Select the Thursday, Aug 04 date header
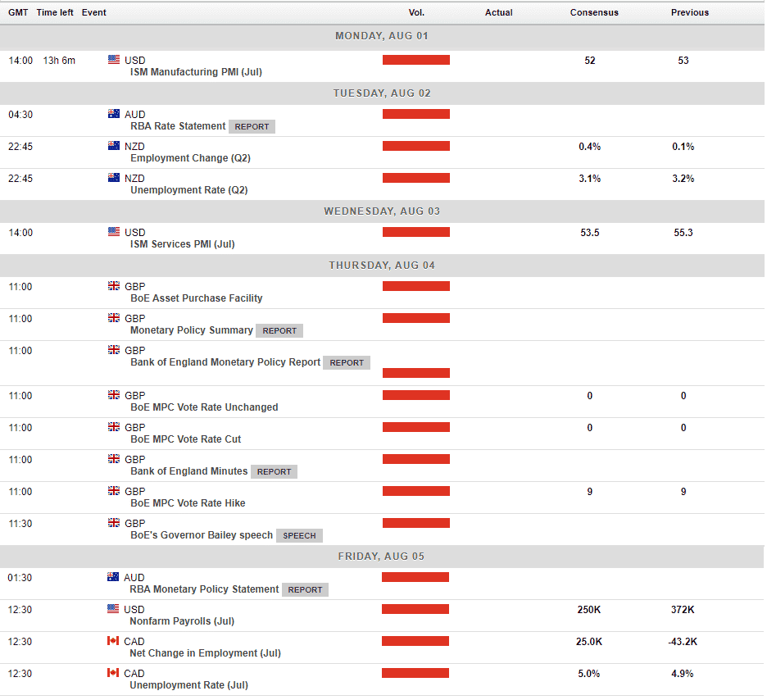767x700 pixels. [x=382, y=265]
